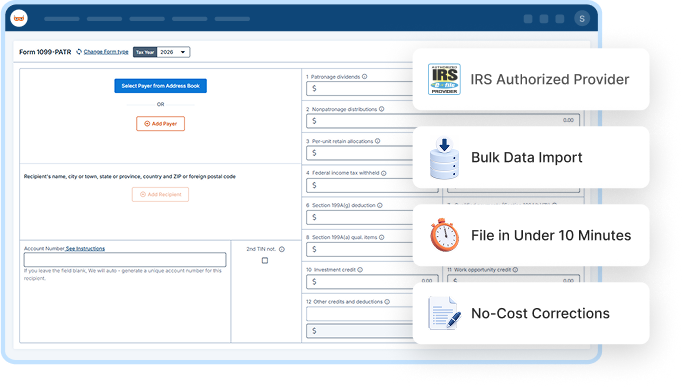Click the info icon beside 2nd TIN not.
This screenshot has height=388, width=684.
point(282,249)
